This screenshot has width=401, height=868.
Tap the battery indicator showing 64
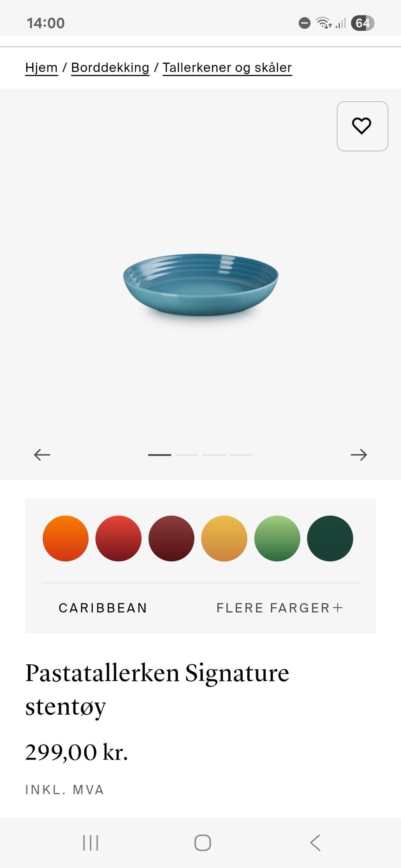point(363,23)
